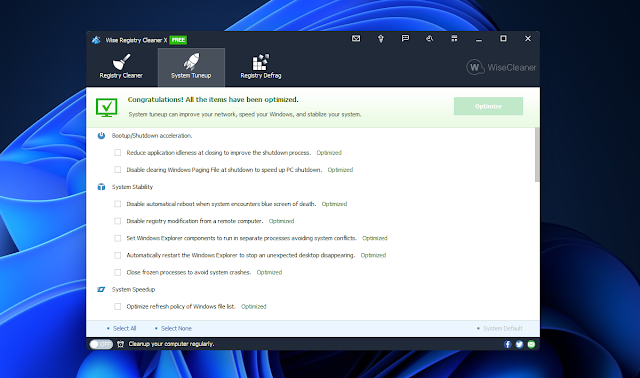This screenshot has height=378, width=640.
Task: Click the envelope icon in title bar
Action: click(x=356, y=38)
